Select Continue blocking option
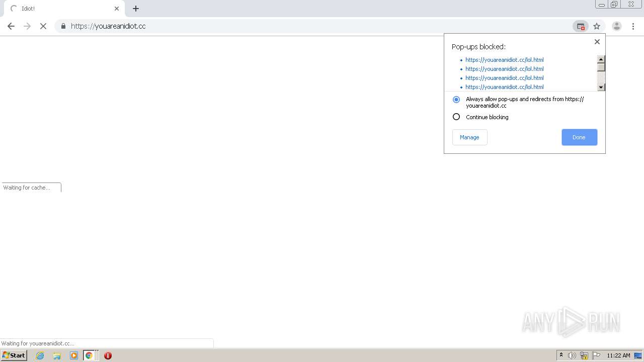The image size is (644, 362). [456, 117]
